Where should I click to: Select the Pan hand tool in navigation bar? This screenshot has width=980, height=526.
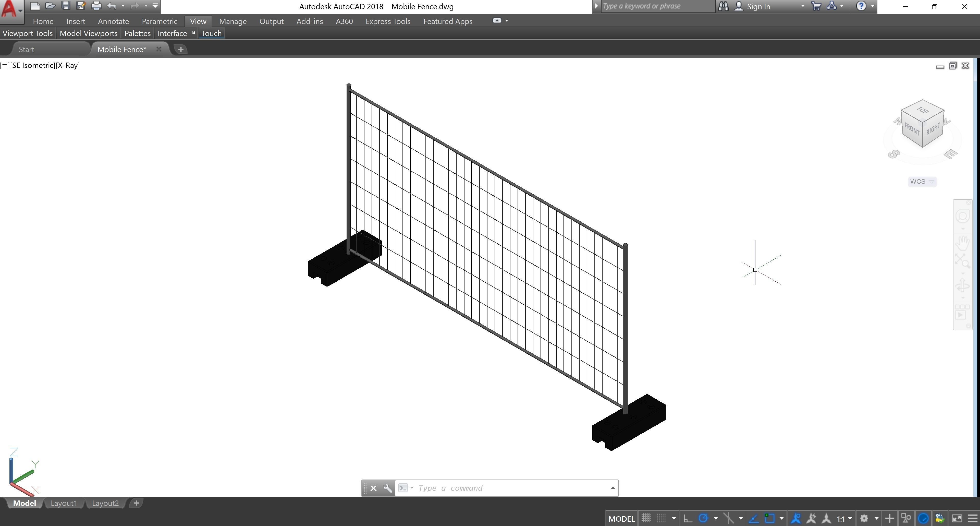[x=962, y=243]
